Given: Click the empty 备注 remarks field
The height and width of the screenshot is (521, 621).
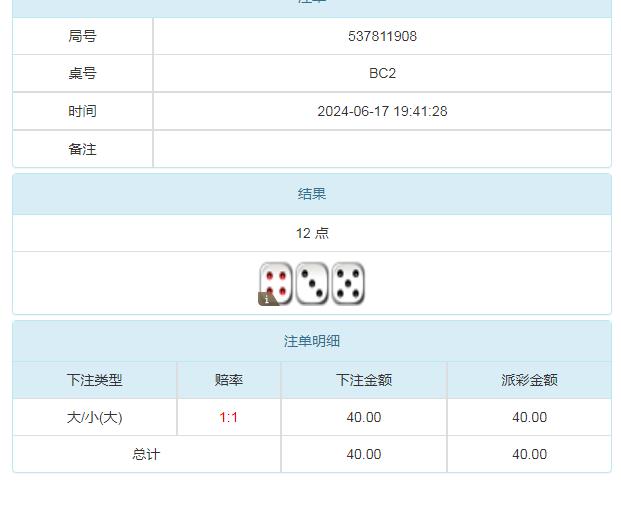Looking at the screenshot, I should click(382, 149).
